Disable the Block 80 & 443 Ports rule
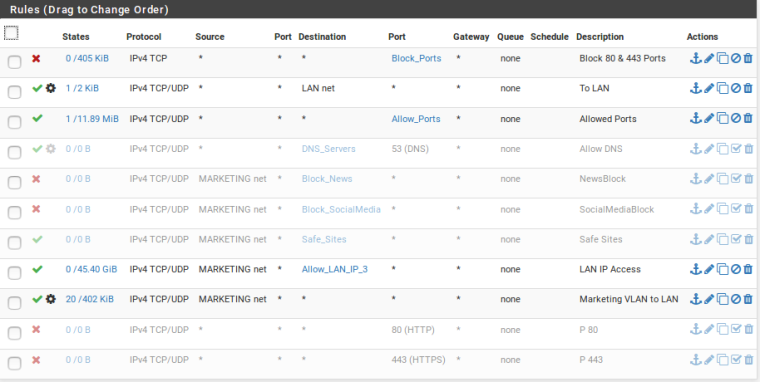The height and width of the screenshot is (382, 760). tap(736, 59)
